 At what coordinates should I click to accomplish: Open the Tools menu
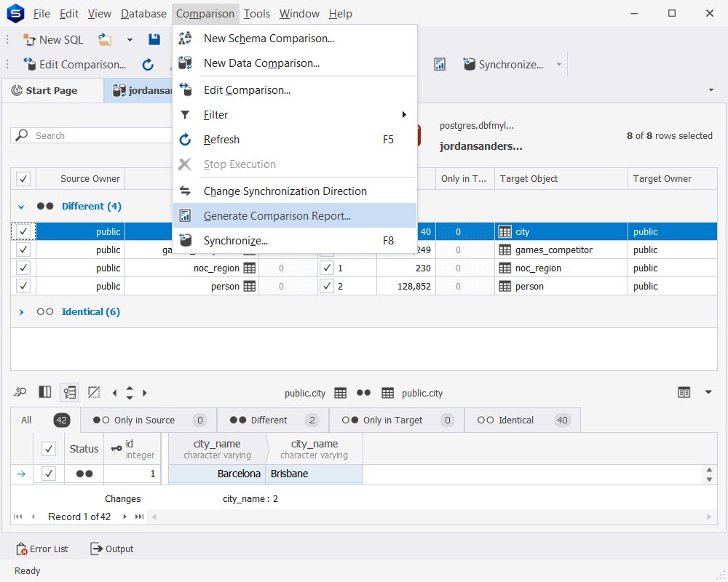257,14
